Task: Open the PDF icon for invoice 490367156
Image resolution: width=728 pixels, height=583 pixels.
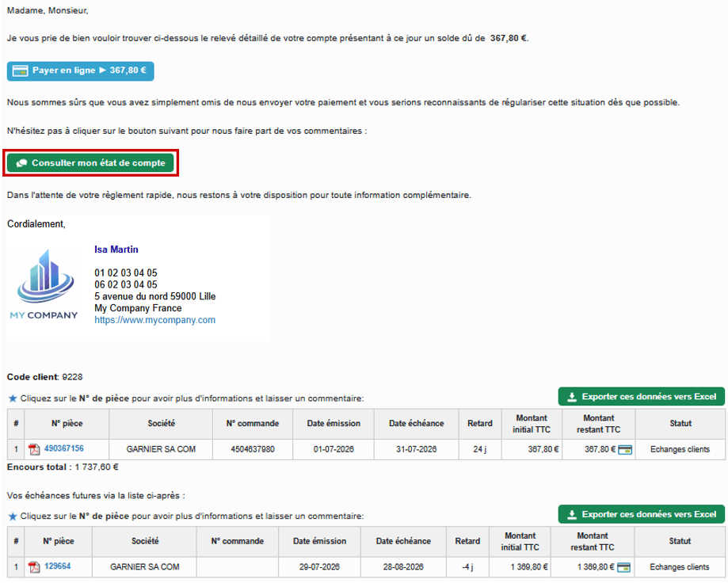Action: click(34, 449)
